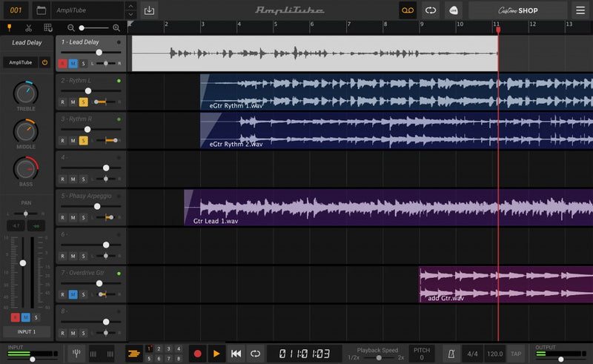Rewind to start with the skip-back button
Screen dimensions: 593x364
click(236, 354)
